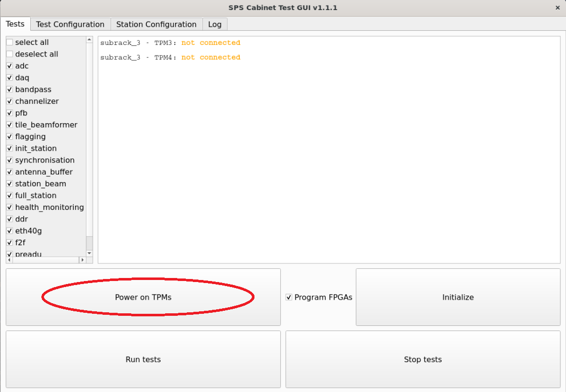This screenshot has height=392, width=566.
Task: Check the 'deselect all' checkbox
Action: click(10, 54)
